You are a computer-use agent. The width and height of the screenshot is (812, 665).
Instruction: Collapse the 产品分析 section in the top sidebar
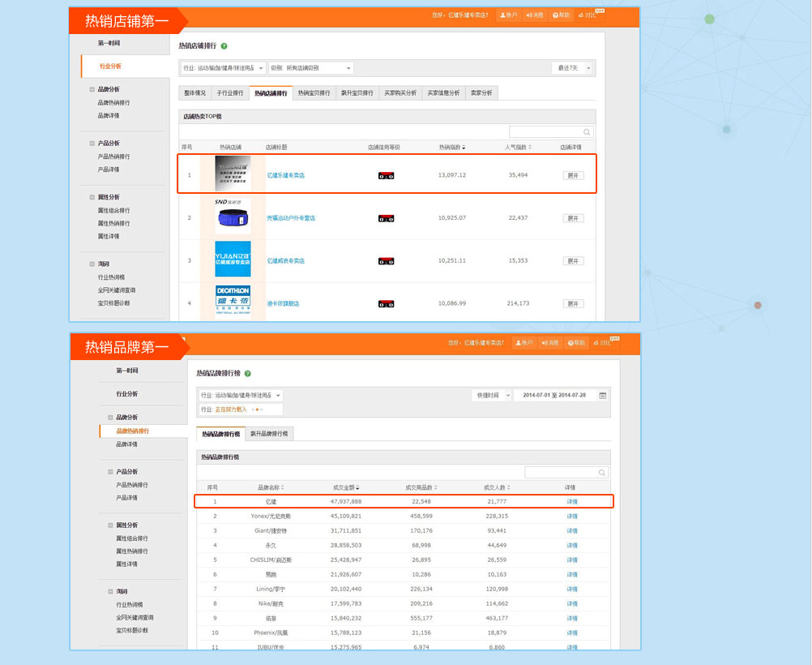coord(92,144)
